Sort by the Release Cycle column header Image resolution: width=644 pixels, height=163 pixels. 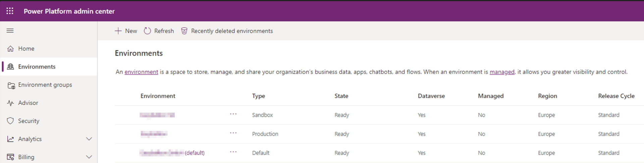[616, 96]
